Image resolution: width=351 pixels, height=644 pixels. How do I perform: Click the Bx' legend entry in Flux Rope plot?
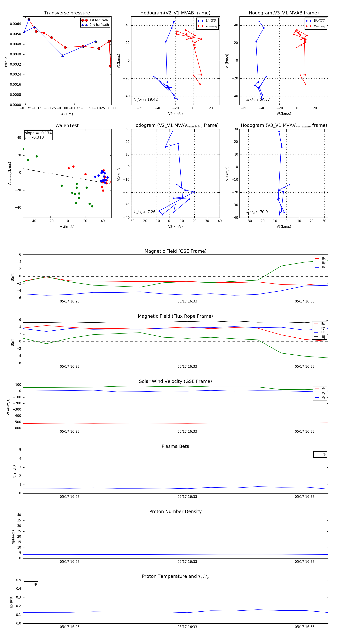320,324
